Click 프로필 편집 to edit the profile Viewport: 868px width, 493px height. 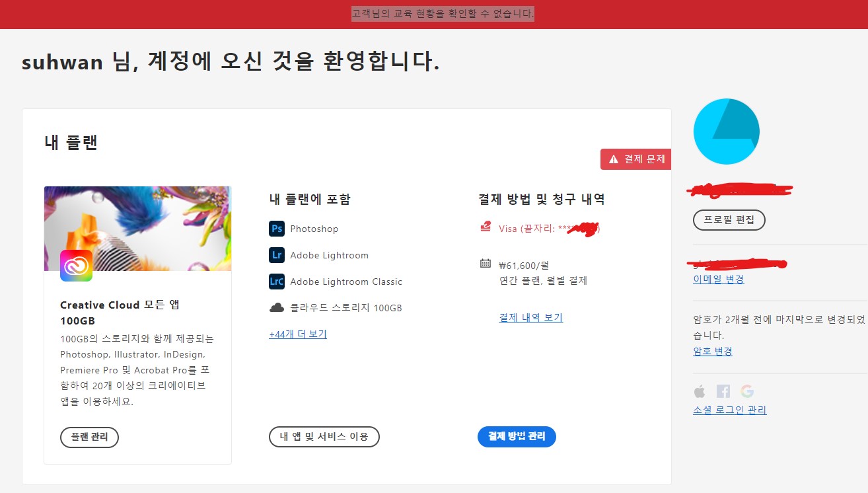(x=729, y=219)
